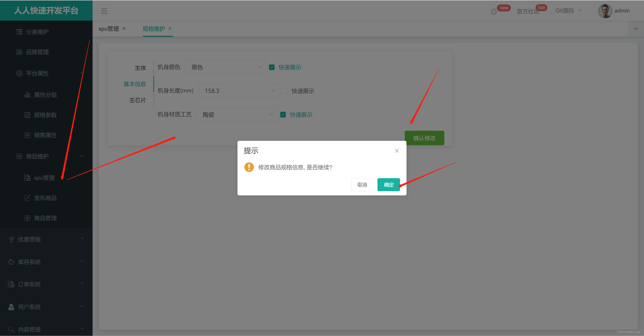Click the 属性分组 bar chart icon
The image size is (644, 336).
point(27,95)
